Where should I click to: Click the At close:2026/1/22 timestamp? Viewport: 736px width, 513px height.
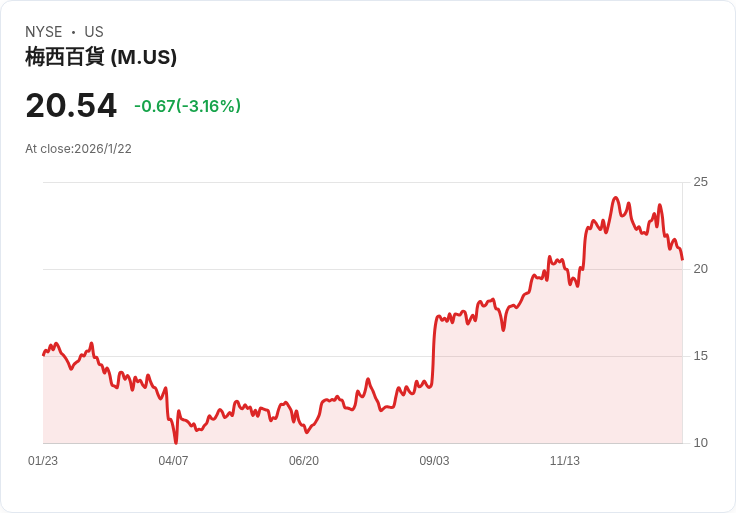pyautogui.click(x=78, y=149)
